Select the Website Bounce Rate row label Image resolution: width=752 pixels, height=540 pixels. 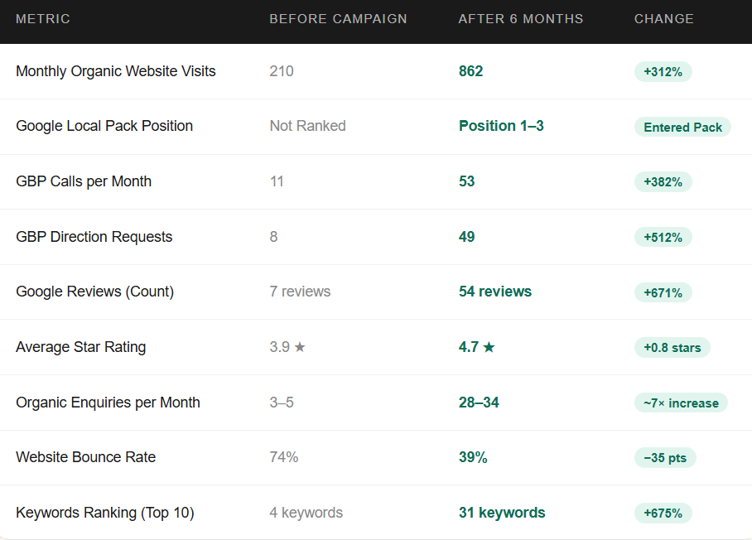coord(86,457)
